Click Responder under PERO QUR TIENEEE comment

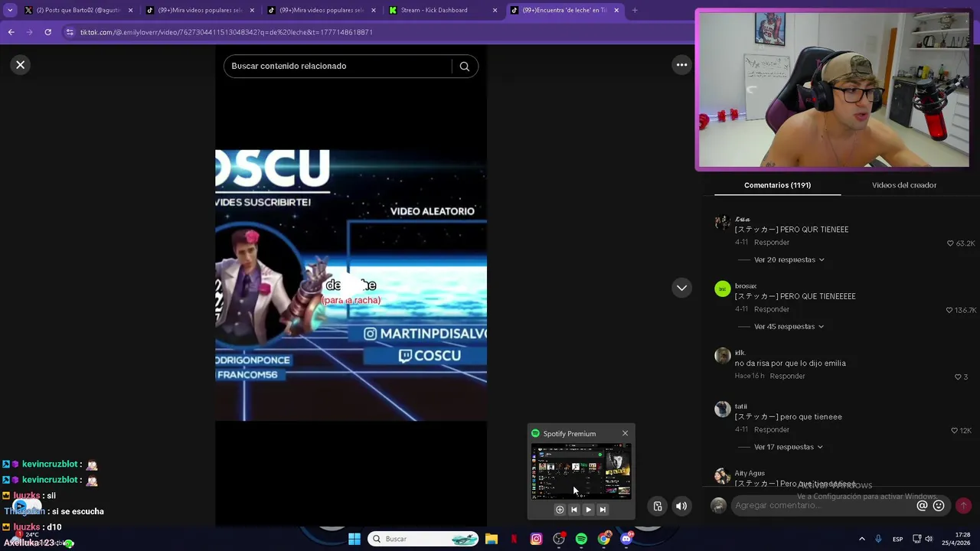coord(772,243)
